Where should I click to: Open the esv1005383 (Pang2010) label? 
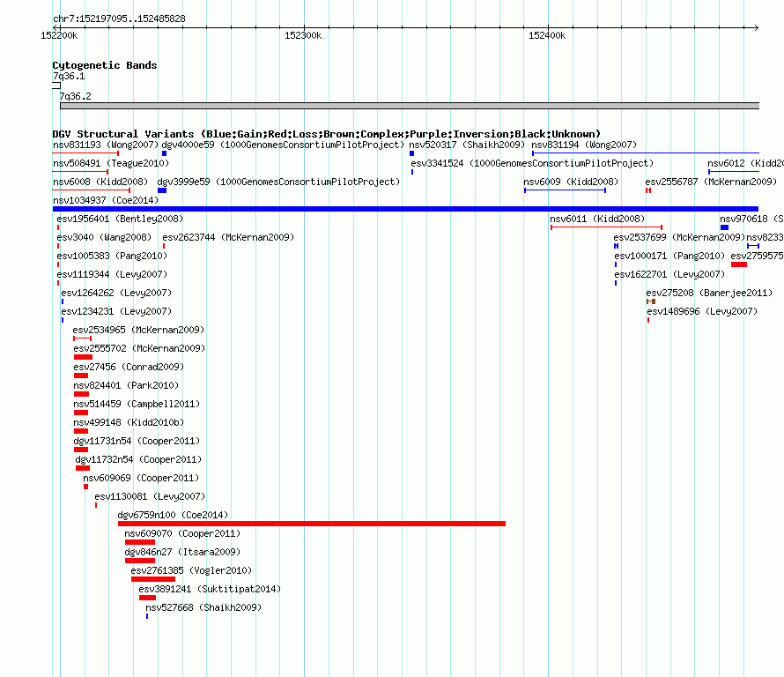click(x=112, y=256)
